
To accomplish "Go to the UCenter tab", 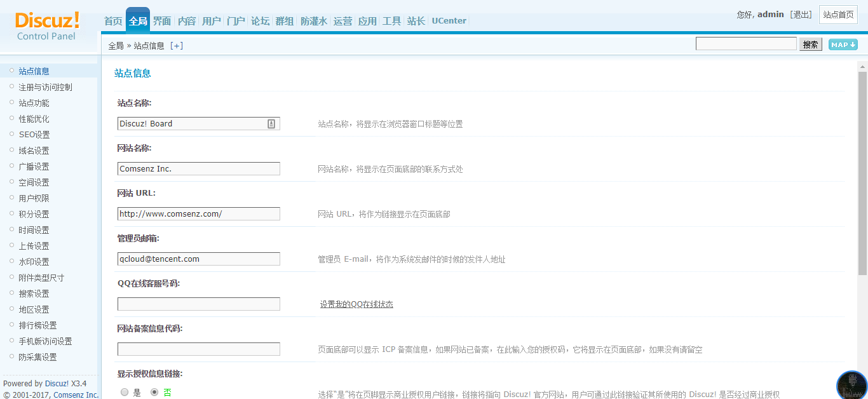I will click(449, 21).
